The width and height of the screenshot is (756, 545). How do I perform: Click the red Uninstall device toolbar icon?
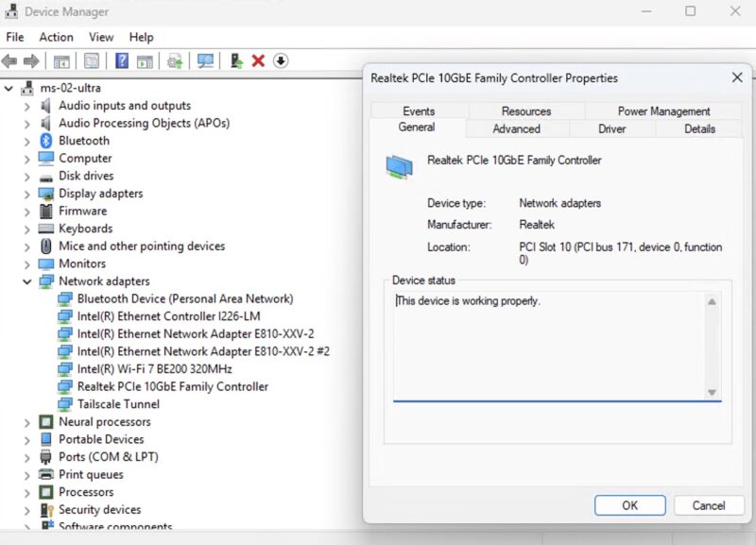(x=257, y=60)
